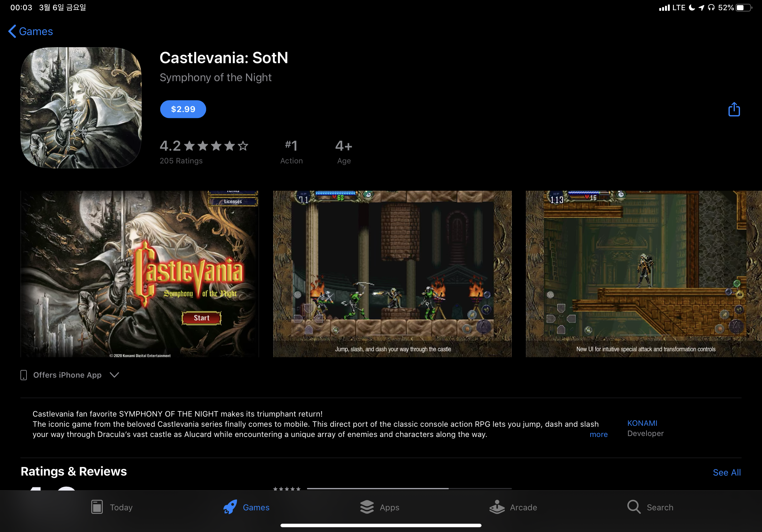
Task: Open the Search tab
Action: click(x=650, y=507)
